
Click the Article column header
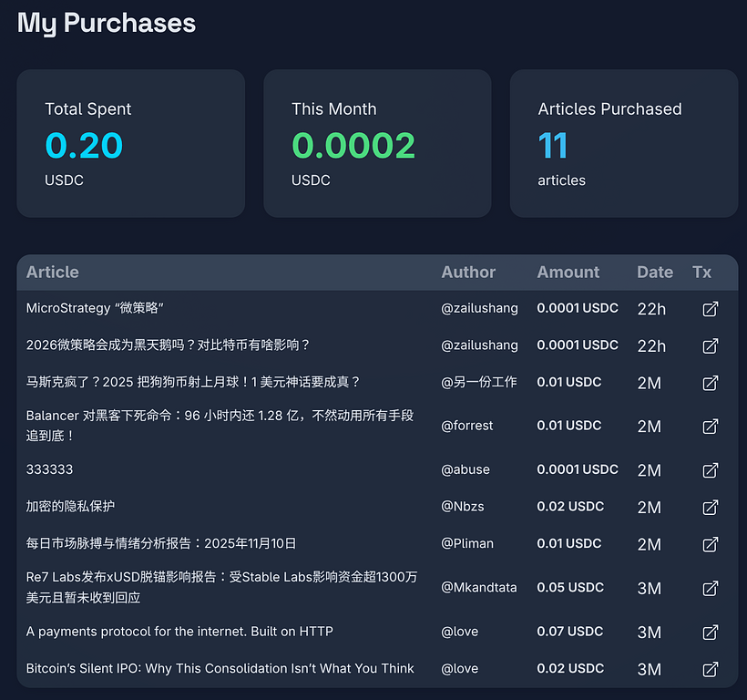tap(53, 272)
